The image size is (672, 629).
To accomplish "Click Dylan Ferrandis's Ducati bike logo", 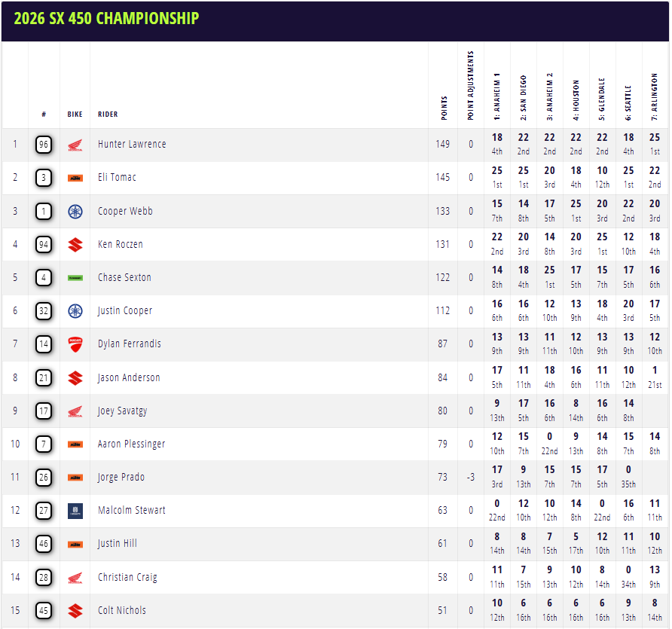I will pos(75,344).
